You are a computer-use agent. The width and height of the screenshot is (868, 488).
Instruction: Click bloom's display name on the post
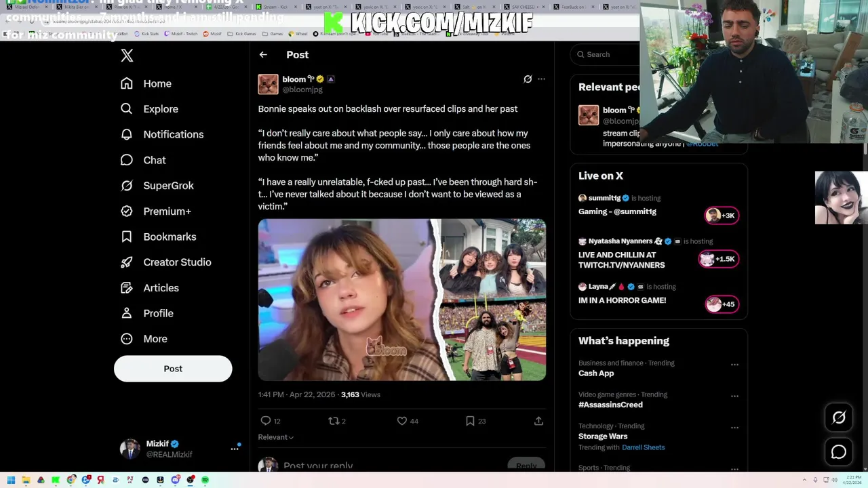coord(294,79)
